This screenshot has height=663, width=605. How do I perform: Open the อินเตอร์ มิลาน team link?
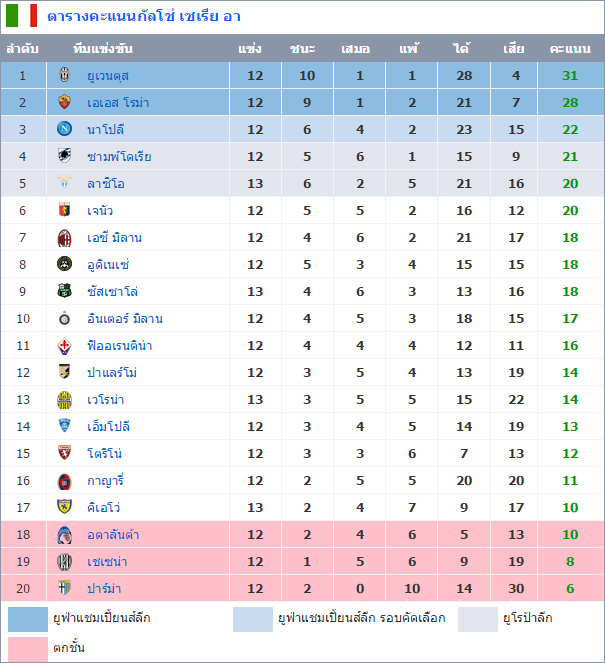pos(125,318)
